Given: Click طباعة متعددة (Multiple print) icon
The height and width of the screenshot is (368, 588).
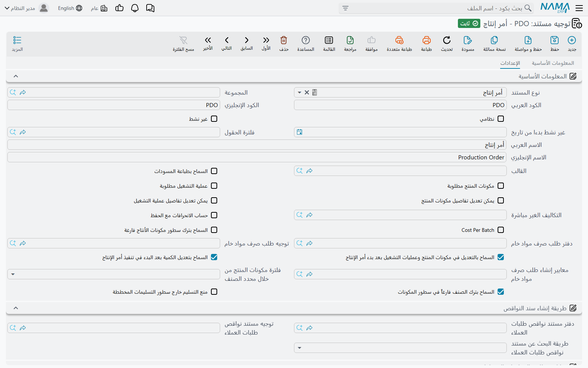Looking at the screenshot, I should (399, 40).
